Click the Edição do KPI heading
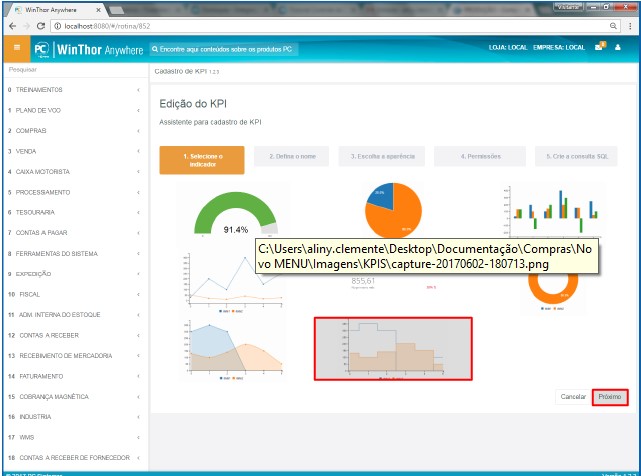Viewport: 641px width, 476px height. click(193, 104)
